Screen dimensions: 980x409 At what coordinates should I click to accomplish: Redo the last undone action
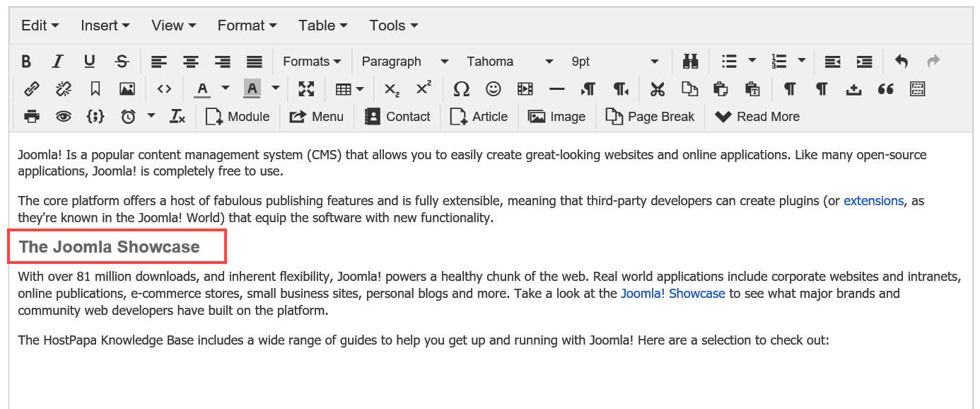tap(933, 62)
